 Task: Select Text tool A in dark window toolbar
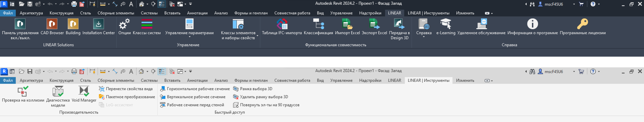(131, 4)
